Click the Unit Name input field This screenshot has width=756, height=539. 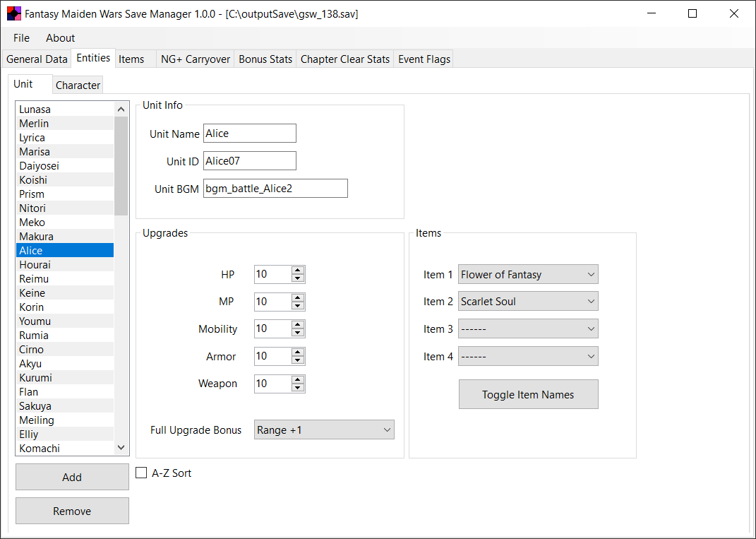[250, 134]
